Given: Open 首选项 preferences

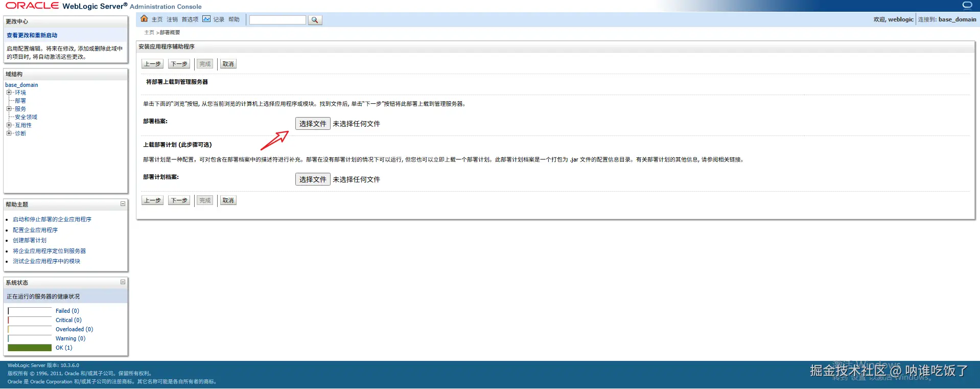Looking at the screenshot, I should point(190,19).
